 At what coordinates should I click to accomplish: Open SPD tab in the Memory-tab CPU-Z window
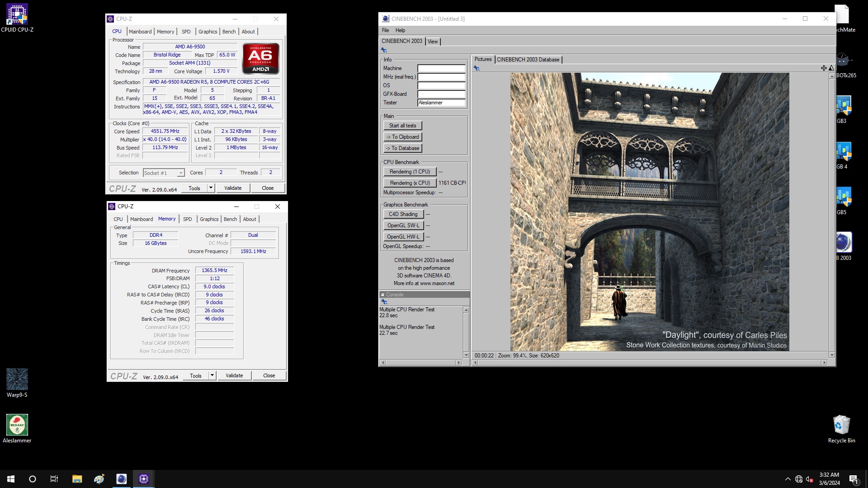tap(187, 219)
